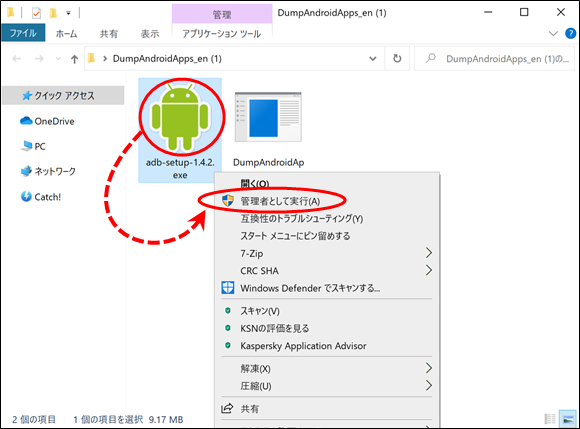580x429 pixels.
Task: Choose 共有 in the context menu
Action: pos(327,409)
